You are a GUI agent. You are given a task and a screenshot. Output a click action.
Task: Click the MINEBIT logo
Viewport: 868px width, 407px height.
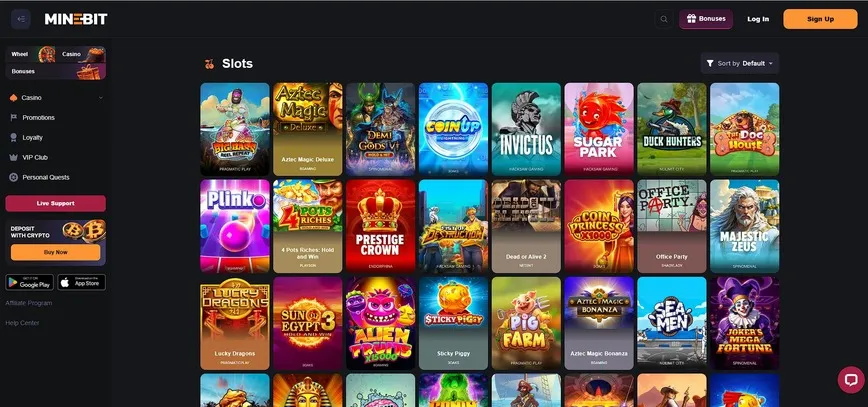click(x=76, y=19)
